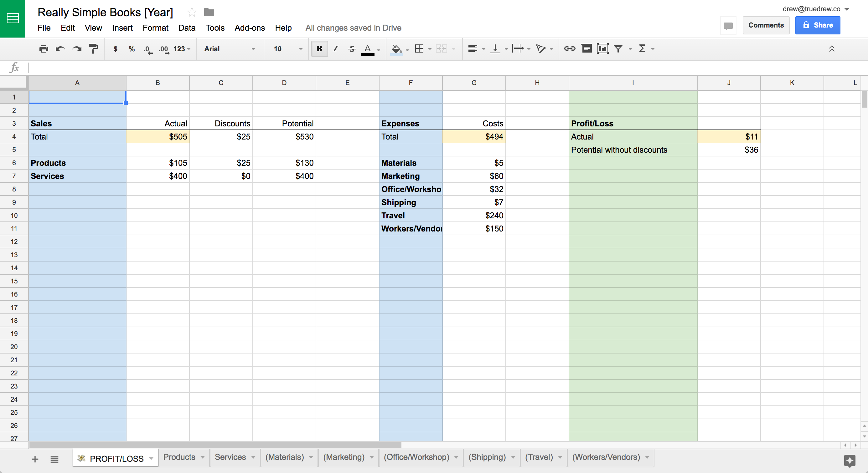Click the insert chart icon

[602, 49]
